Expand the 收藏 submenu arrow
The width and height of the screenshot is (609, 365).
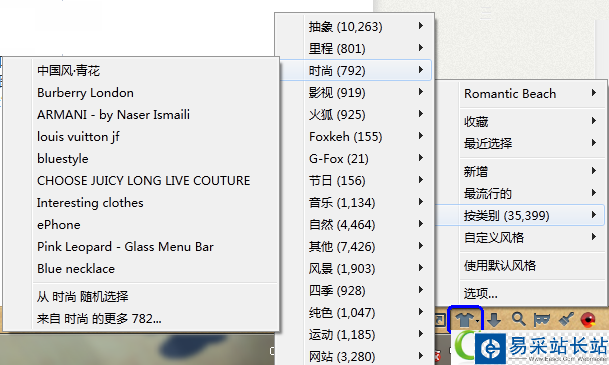(x=594, y=121)
